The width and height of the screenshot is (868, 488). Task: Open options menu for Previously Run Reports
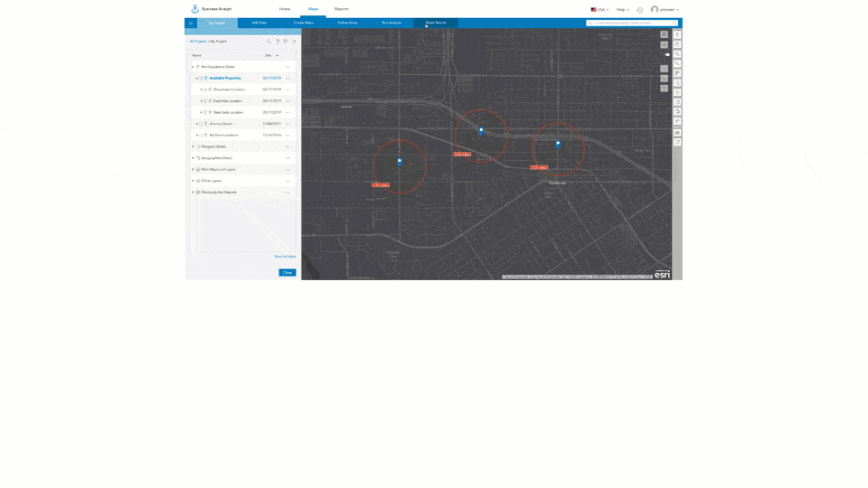[288, 192]
